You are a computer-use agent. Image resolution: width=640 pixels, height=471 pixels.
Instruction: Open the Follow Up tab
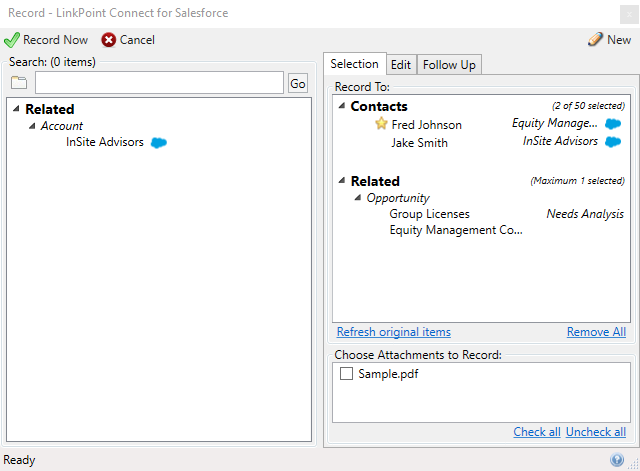pyautogui.click(x=449, y=64)
